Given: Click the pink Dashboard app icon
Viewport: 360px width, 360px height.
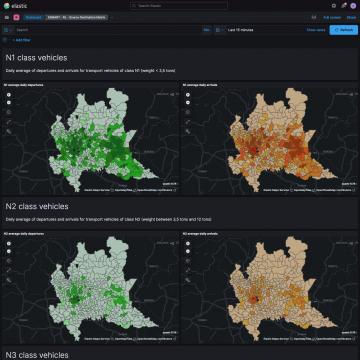Looking at the screenshot, I should (16, 17).
